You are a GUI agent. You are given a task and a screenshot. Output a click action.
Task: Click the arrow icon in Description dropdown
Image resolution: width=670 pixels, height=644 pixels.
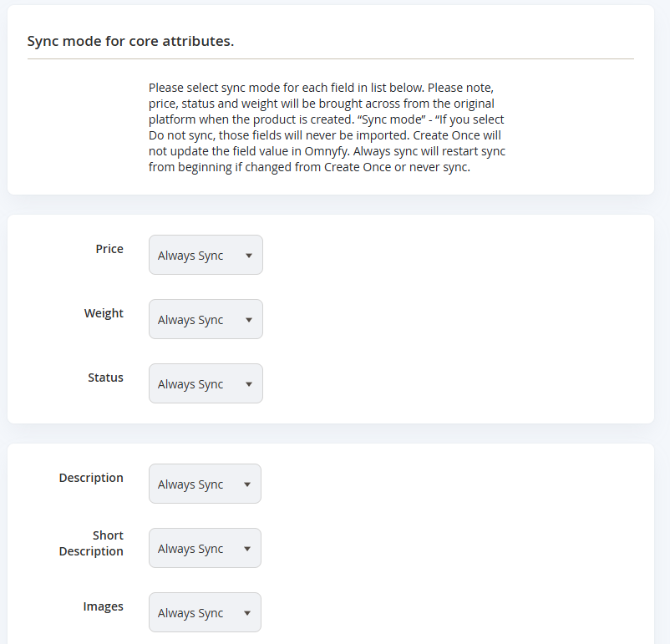(247, 484)
